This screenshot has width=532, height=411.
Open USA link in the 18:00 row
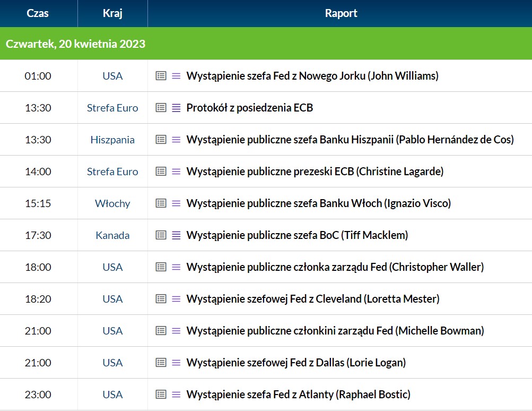(112, 267)
